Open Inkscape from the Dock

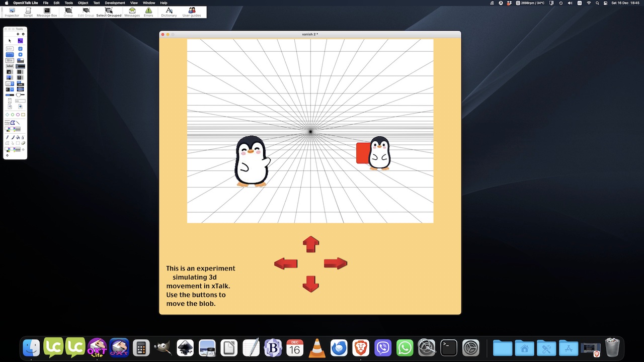185,347
